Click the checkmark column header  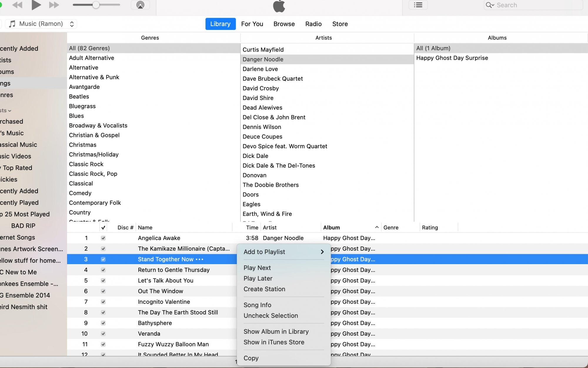pos(103,227)
